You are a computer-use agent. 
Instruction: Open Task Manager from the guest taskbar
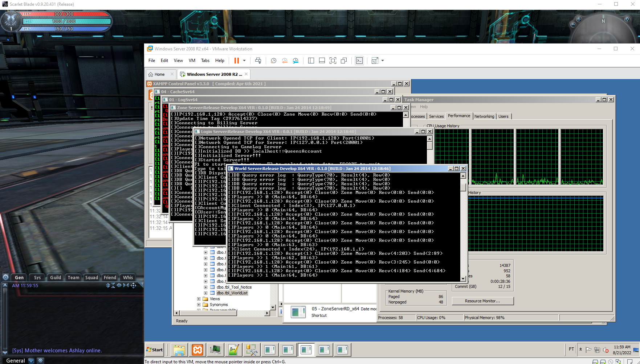pos(216,350)
